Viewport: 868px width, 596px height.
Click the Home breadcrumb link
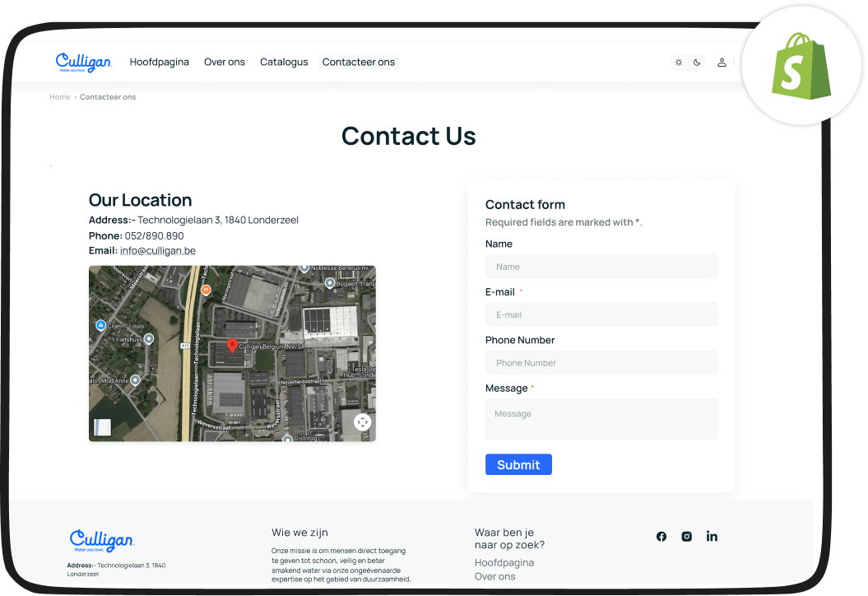60,97
